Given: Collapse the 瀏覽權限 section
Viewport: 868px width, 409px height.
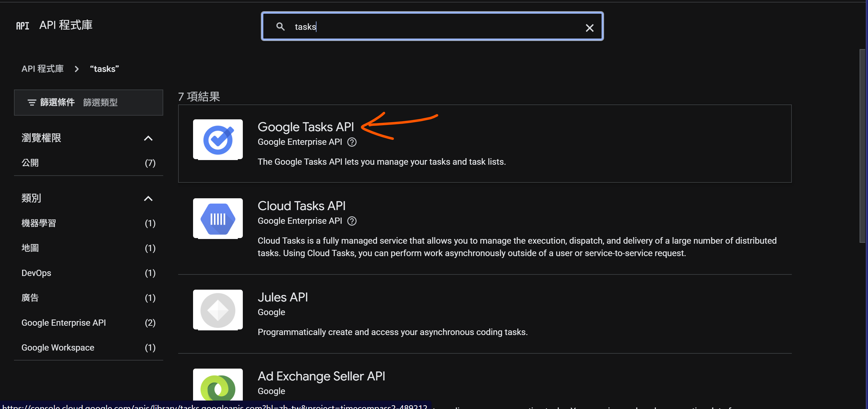Looking at the screenshot, I should point(148,138).
